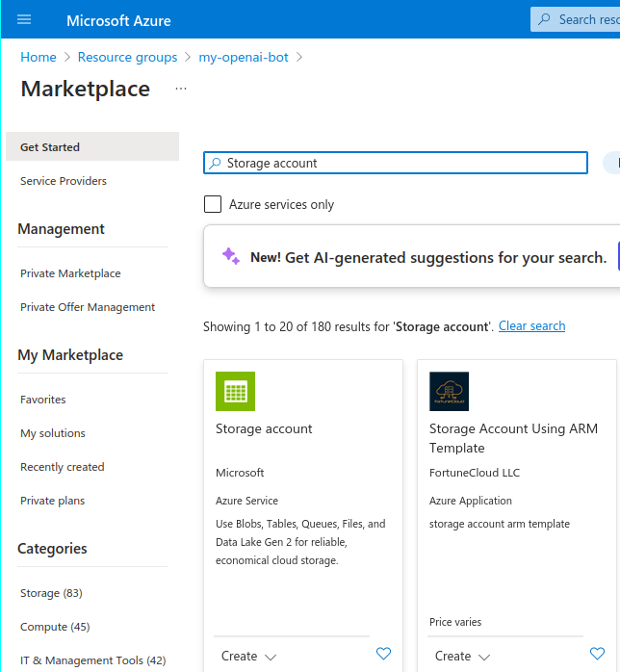Click the search icon in top bar
The width and height of the screenshot is (620, 672).
544,19
